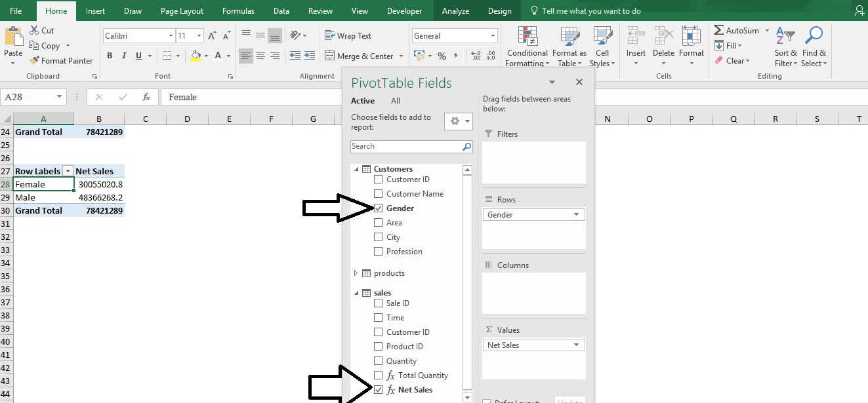Click the Insert cells icon
This screenshot has height=403, width=868.
click(x=635, y=37)
